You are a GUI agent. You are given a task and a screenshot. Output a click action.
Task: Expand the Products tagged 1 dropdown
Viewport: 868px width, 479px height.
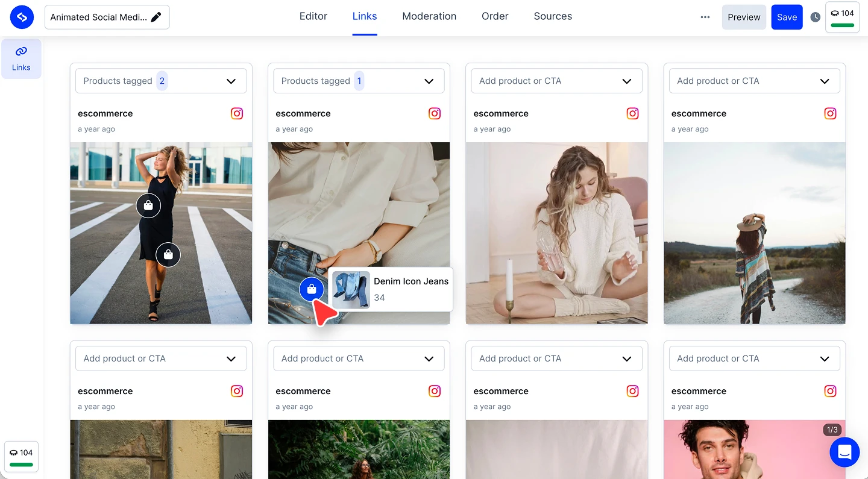(x=359, y=81)
